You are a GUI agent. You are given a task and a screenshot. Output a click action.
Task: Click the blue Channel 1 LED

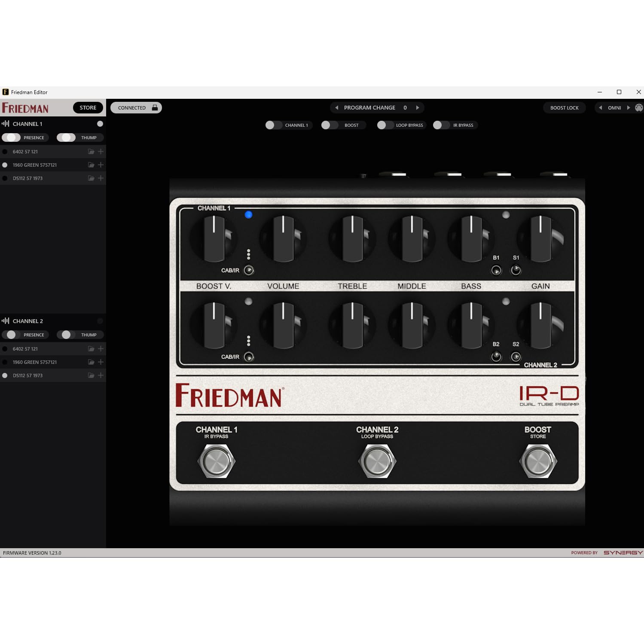pos(249,215)
